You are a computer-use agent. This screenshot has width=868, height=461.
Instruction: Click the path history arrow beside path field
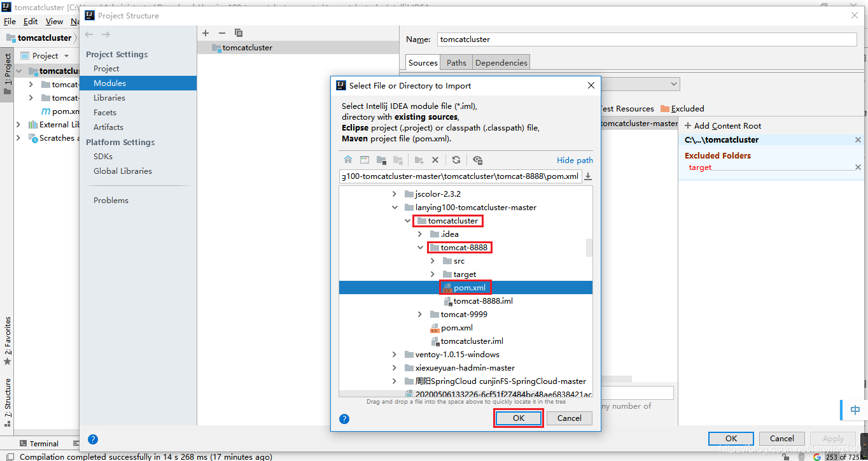588,176
